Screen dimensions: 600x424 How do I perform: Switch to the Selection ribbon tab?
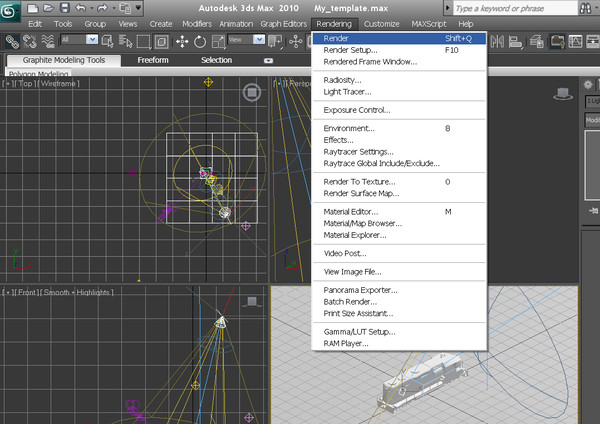(x=217, y=60)
